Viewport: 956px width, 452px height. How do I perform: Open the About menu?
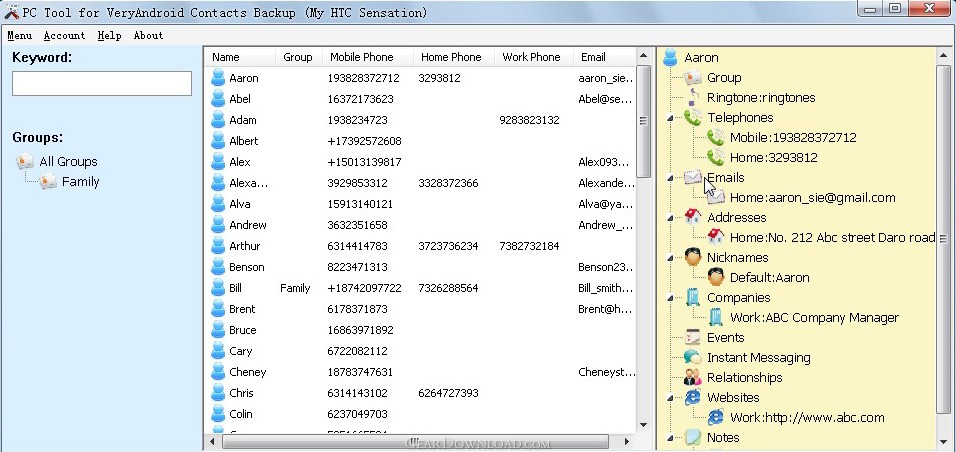(x=149, y=35)
